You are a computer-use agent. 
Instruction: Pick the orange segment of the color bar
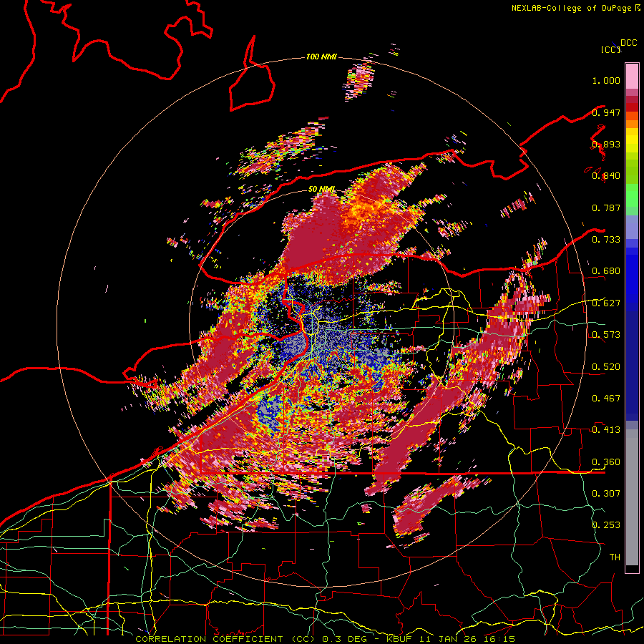(x=632, y=124)
